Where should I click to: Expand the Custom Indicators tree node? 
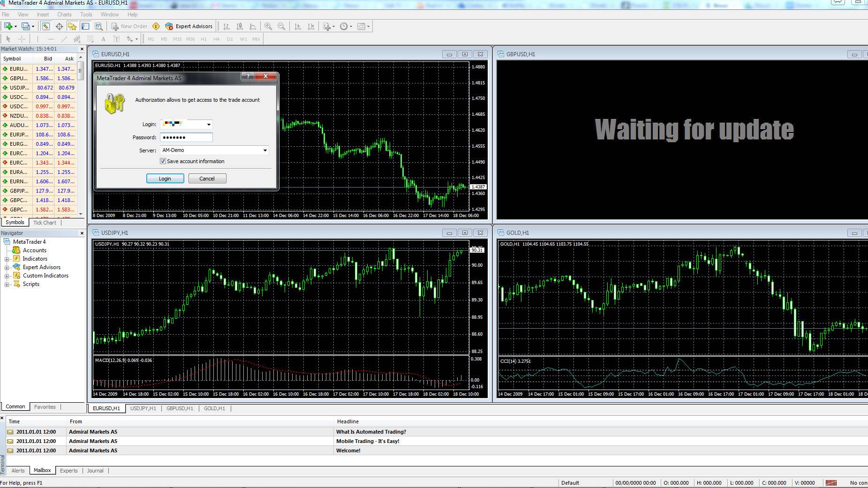[7, 276]
